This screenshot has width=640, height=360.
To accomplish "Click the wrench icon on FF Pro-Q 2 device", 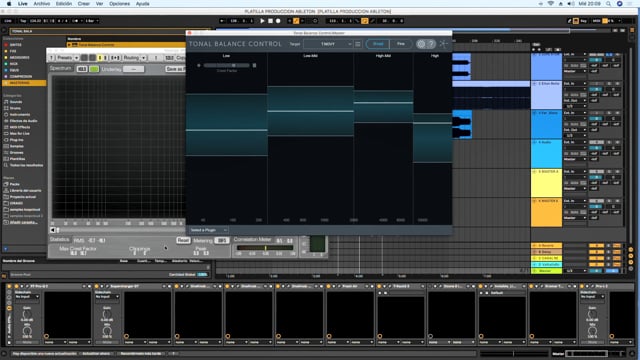I will click(27, 287).
